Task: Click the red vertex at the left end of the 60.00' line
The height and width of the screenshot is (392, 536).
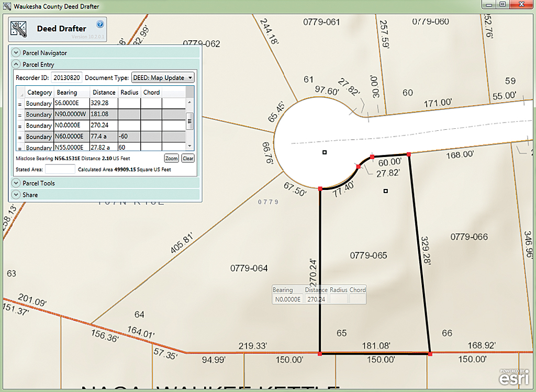Action: (372, 157)
